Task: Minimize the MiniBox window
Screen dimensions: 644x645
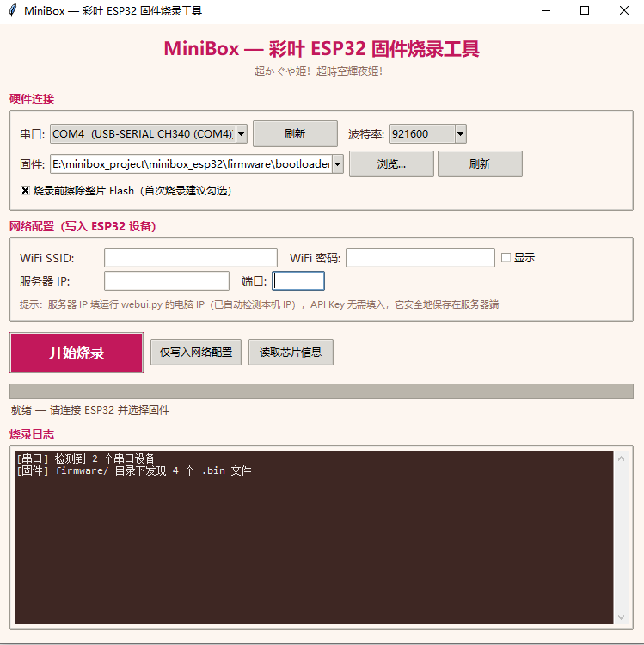Action: pos(546,10)
